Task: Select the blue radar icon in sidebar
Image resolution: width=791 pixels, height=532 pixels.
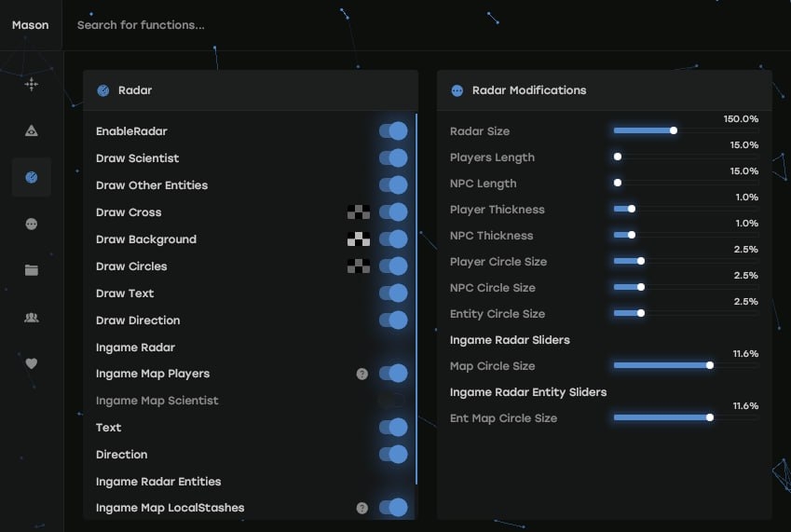Action: (31, 177)
